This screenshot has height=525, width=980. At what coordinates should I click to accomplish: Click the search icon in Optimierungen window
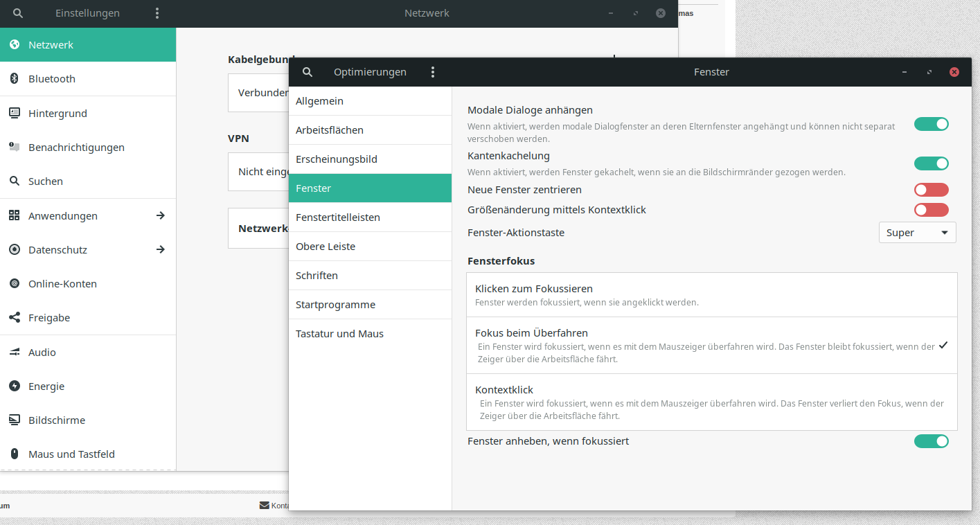point(308,72)
